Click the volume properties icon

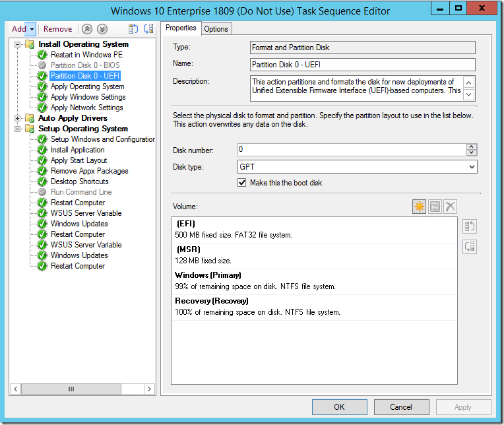tap(435, 207)
